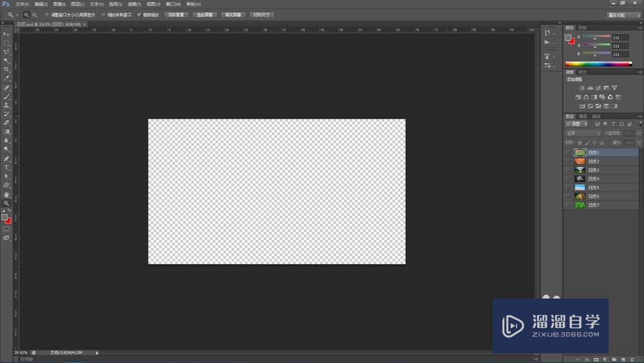Image resolution: width=644 pixels, height=363 pixels.
Task: Select the Brush tool
Action: click(x=6, y=97)
